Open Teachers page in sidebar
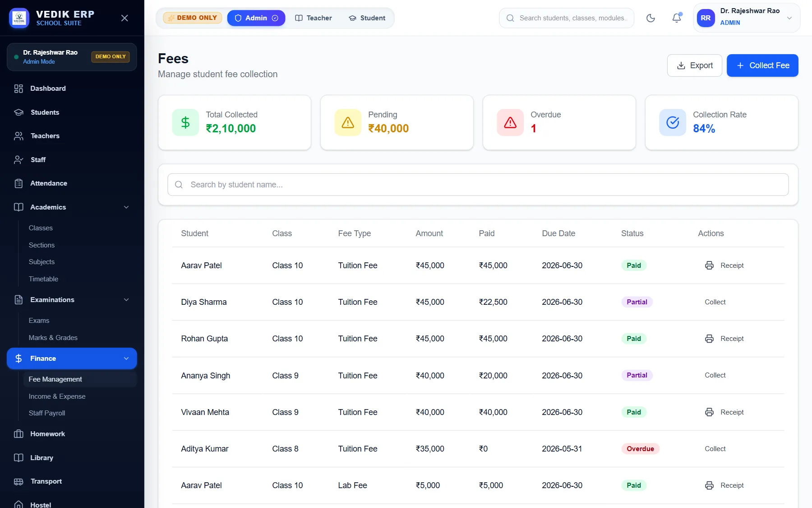 pos(72,136)
